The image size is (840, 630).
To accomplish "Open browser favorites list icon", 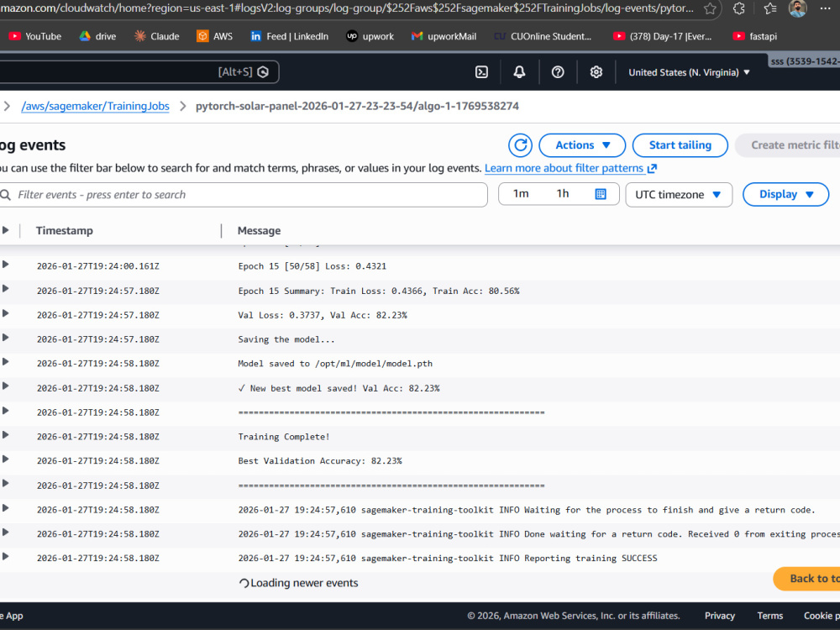I will click(x=769, y=8).
